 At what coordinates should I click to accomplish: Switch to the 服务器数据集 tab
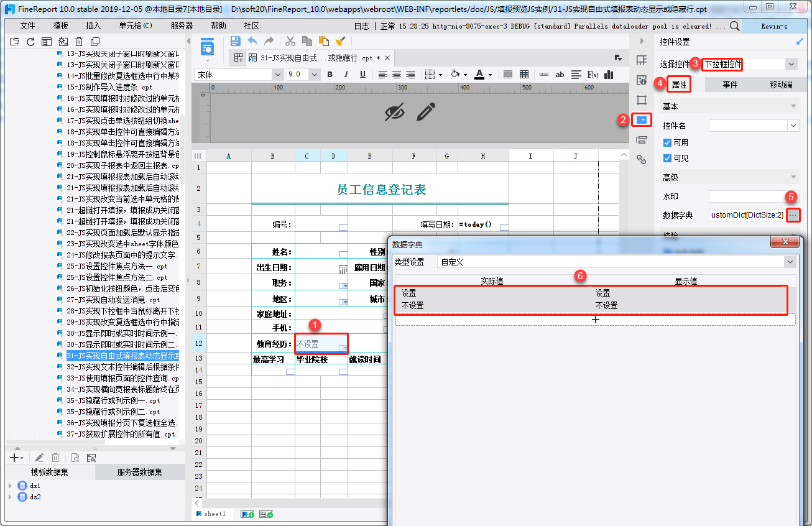point(140,472)
